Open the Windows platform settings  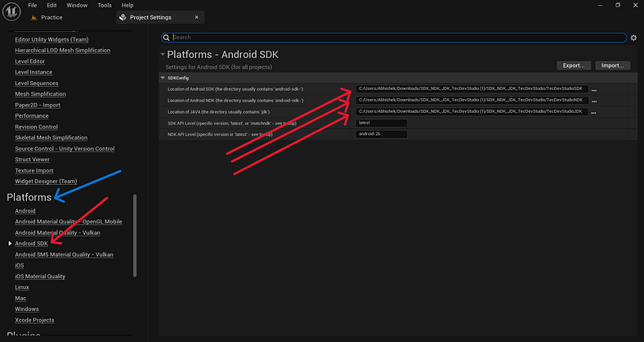[x=27, y=309]
